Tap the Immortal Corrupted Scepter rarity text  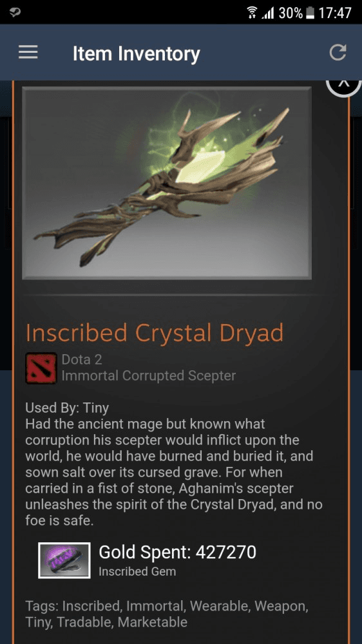(149, 375)
